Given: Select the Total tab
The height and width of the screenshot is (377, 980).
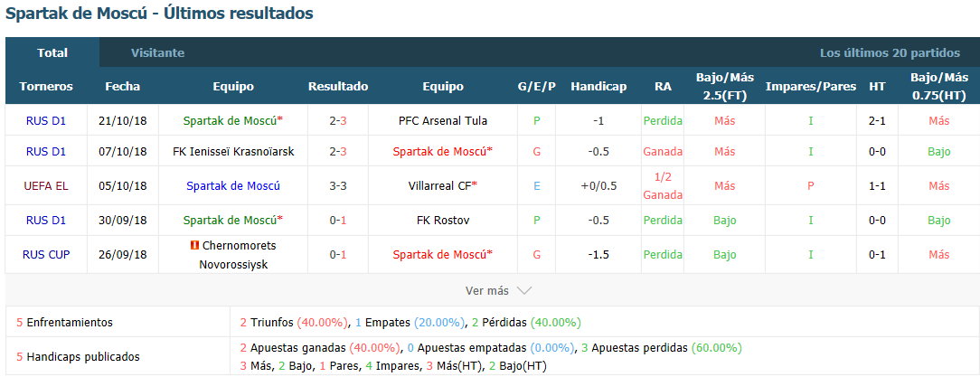Looking at the screenshot, I should (52, 52).
